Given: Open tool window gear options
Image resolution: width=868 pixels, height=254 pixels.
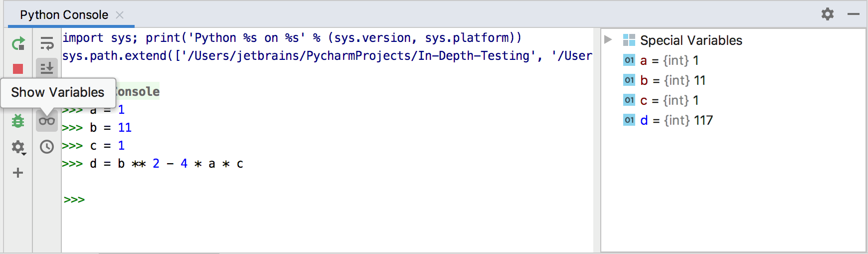Looking at the screenshot, I should point(828,14).
